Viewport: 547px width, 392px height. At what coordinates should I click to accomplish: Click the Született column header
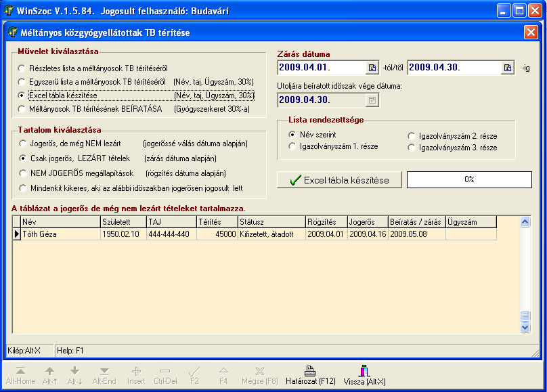tap(123, 222)
